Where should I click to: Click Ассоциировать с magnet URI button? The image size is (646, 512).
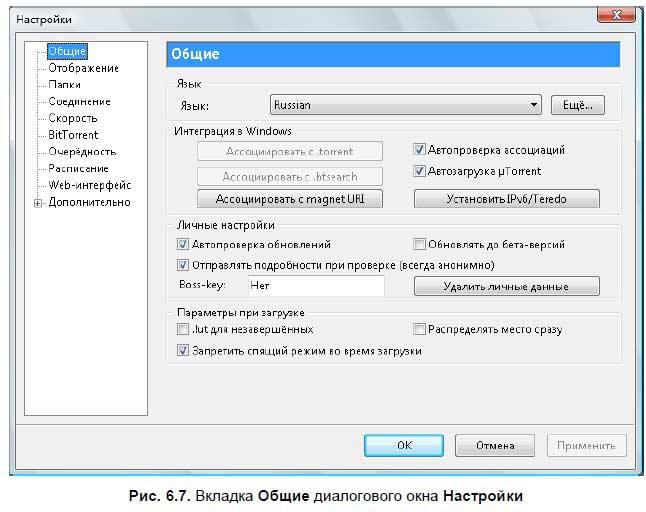click(290, 199)
